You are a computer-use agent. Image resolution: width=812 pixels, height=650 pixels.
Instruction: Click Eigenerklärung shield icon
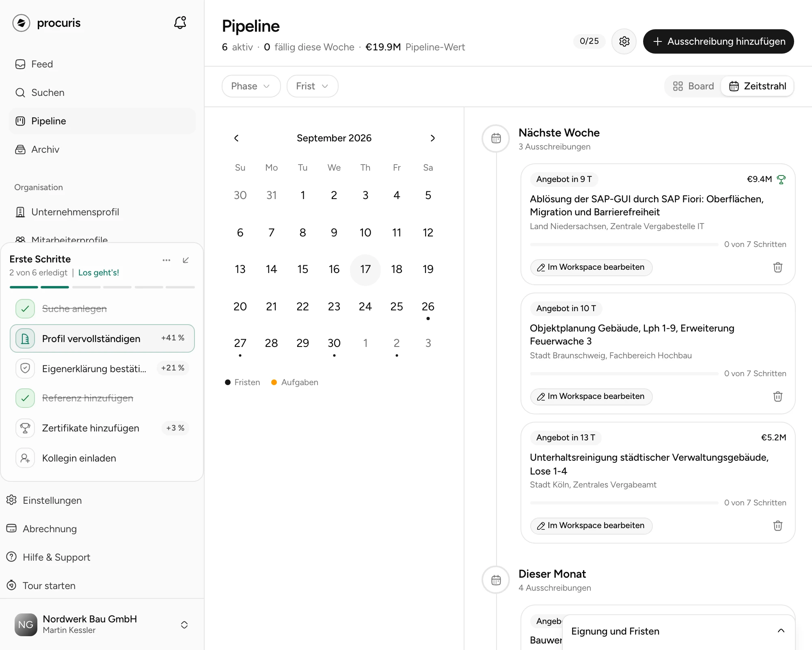pos(25,368)
